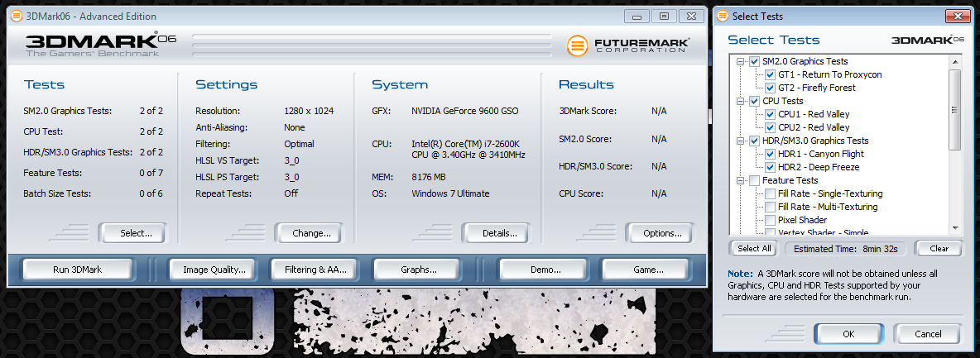Launch the Game... button
This screenshot has width=980, height=358.
pos(645,270)
